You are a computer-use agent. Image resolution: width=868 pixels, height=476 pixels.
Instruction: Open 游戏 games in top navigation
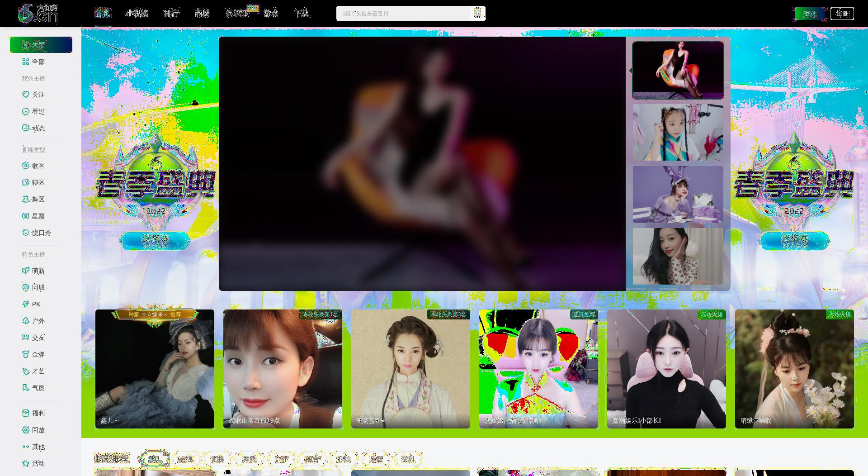[271, 13]
